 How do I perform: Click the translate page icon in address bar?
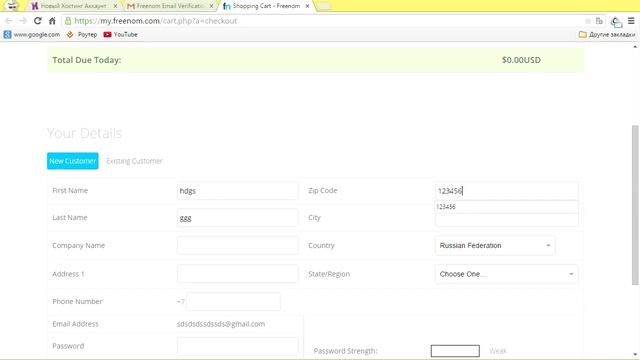(x=599, y=21)
